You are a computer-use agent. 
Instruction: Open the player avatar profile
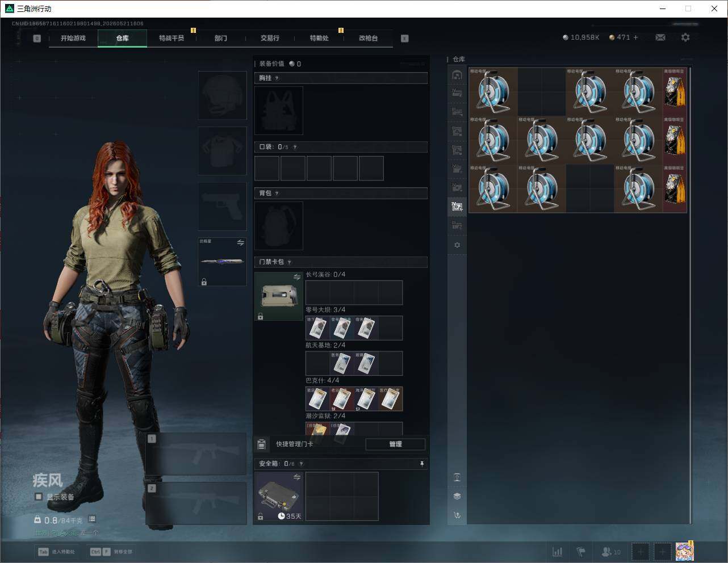[x=685, y=552]
